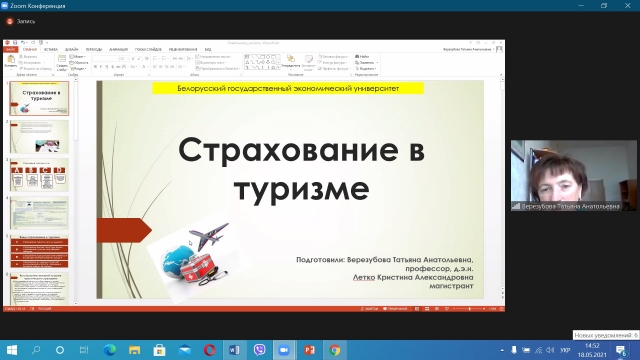Adjust PowerPoint zoom slider in status bar
This screenshot has height=360, width=640.
tap(469, 309)
